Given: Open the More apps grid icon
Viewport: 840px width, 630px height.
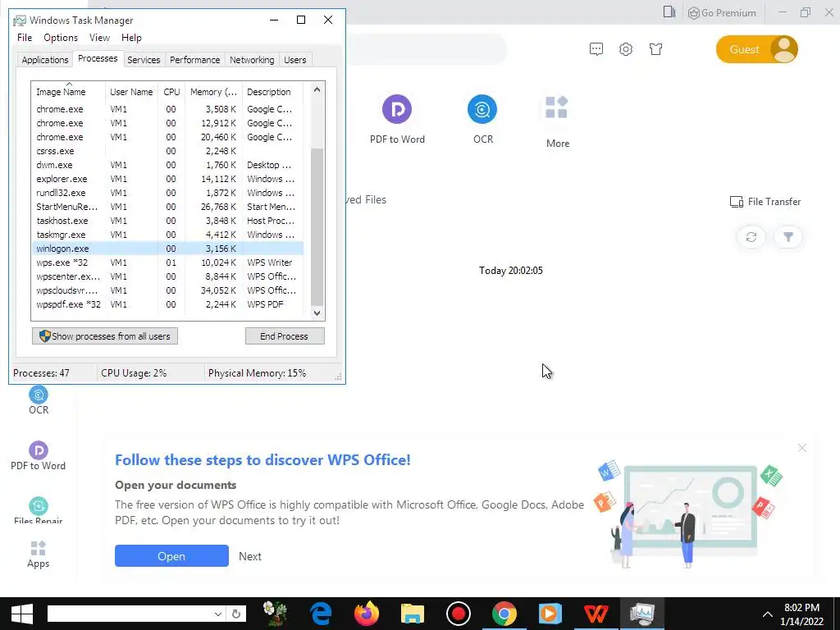Looking at the screenshot, I should coord(557,122).
